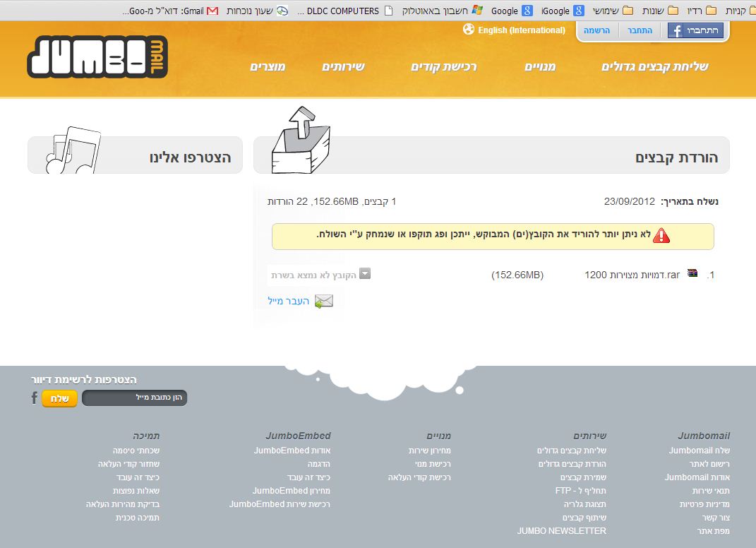Click the 152.66MB file size text

coord(517,275)
